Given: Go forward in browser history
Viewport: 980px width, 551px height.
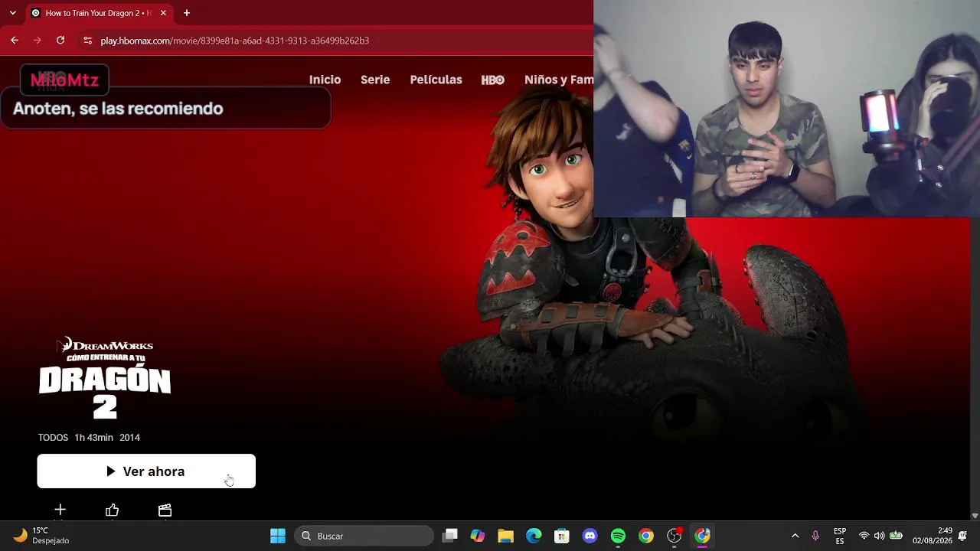Looking at the screenshot, I should pyautogui.click(x=37, y=41).
